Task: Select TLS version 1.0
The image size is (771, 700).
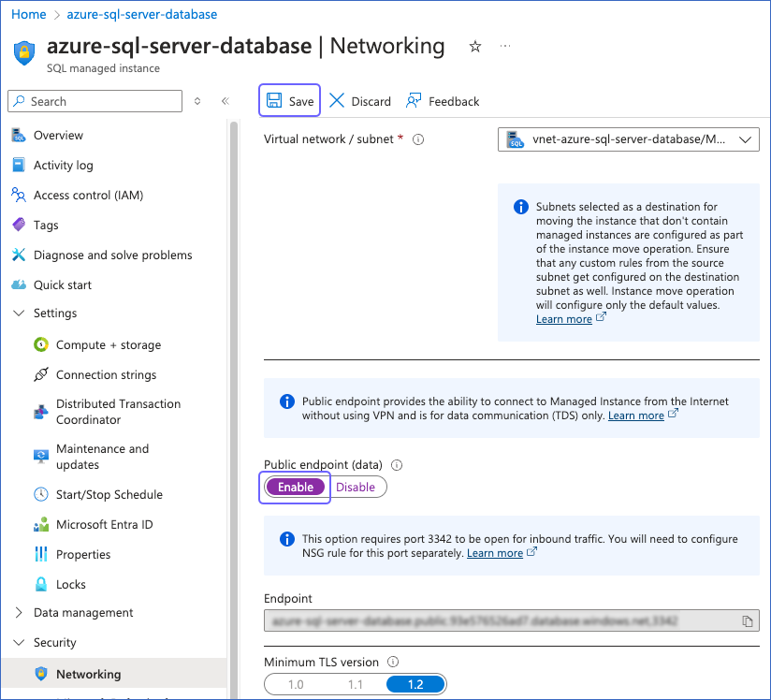Action: [x=296, y=684]
